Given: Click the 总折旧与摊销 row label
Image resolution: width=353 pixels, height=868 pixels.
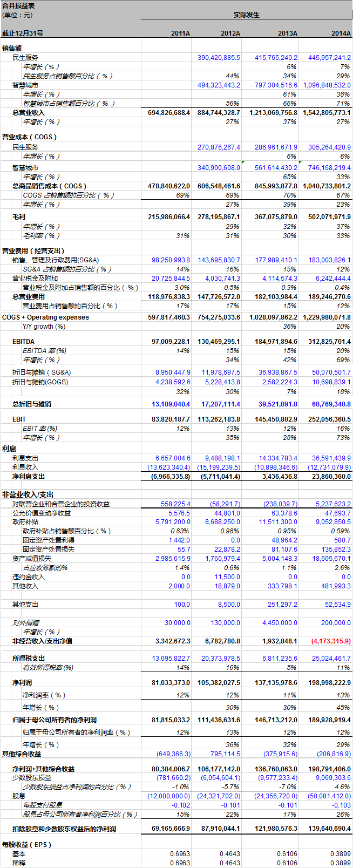Looking at the screenshot, I should [x=32, y=404].
